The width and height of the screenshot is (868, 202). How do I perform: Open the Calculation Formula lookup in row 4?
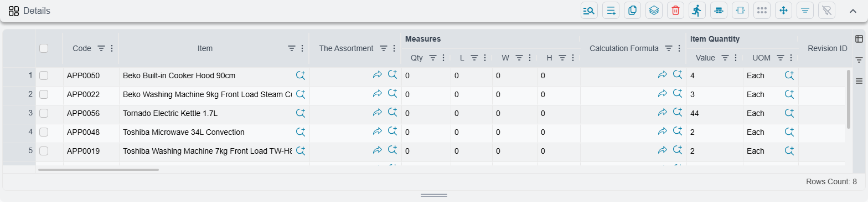click(678, 131)
